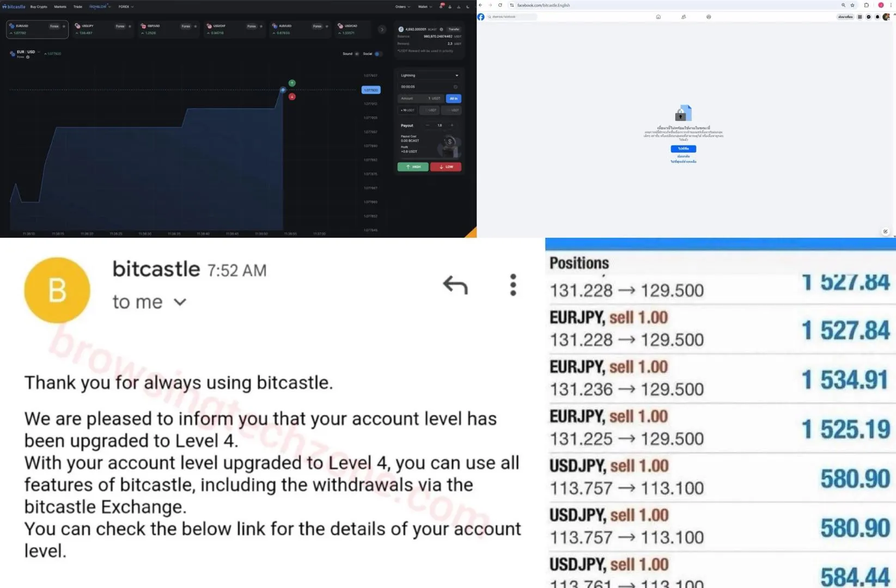Favorite the GBP/USD card star
This screenshot has height=588, width=896.
[196, 26]
